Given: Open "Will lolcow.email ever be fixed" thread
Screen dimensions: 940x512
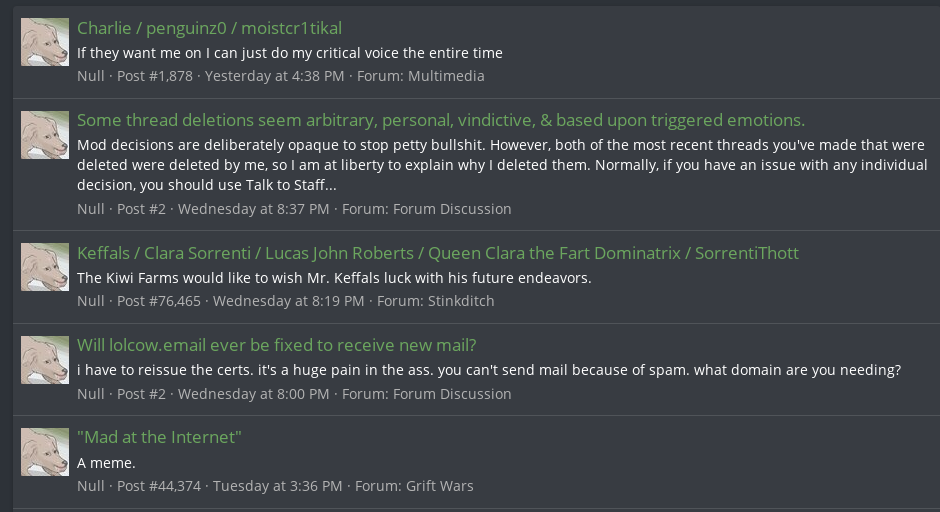Looking at the screenshot, I should pyautogui.click(x=276, y=346).
